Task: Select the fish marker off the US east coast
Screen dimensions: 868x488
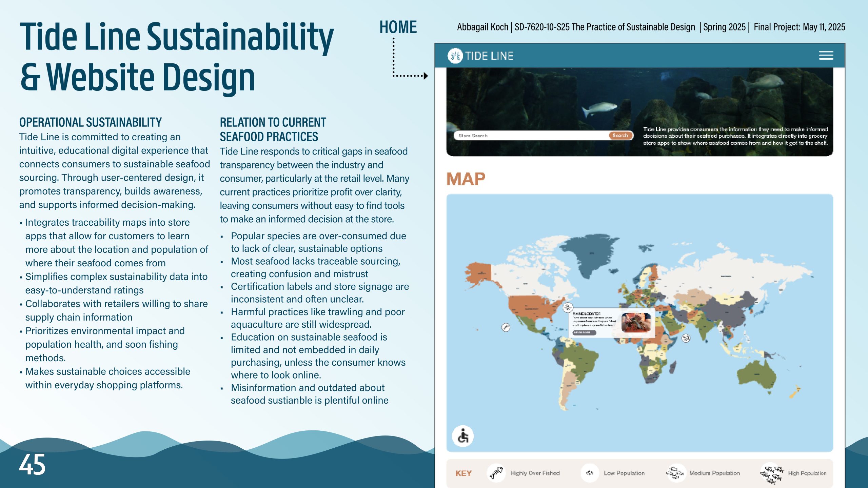Action: click(568, 307)
